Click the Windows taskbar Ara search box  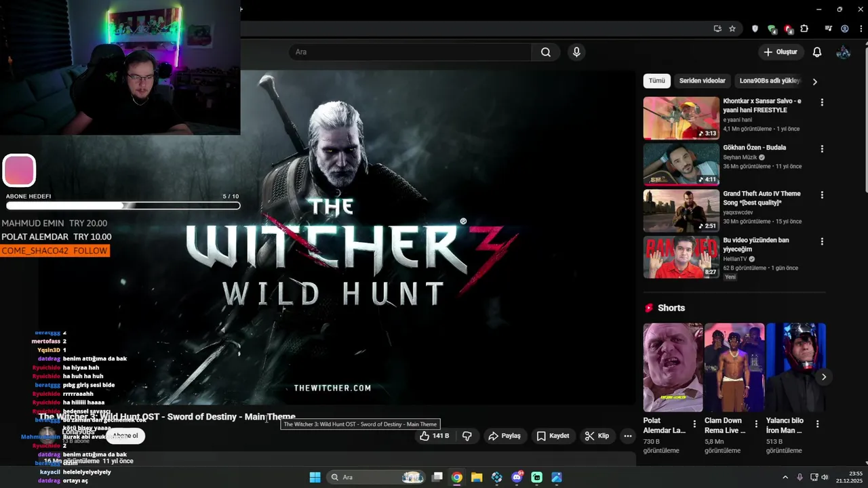point(376,477)
